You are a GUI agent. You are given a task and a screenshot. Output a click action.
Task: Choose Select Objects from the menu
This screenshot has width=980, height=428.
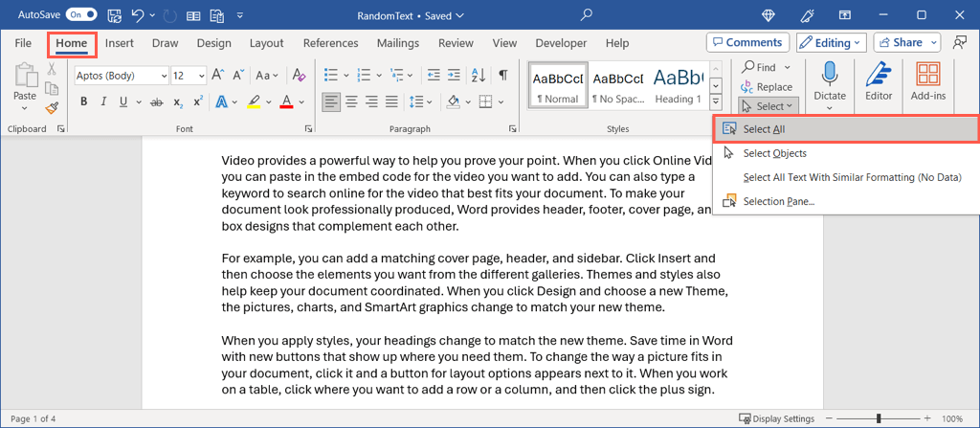tap(846, 153)
